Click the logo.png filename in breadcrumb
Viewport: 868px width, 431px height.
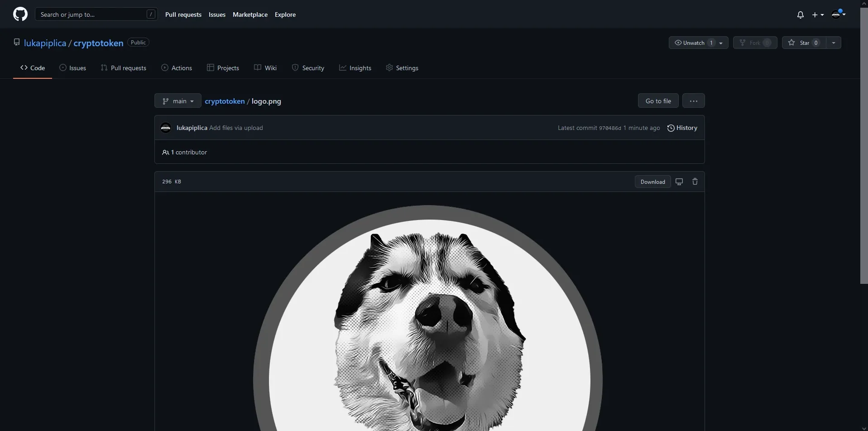pyautogui.click(x=266, y=101)
